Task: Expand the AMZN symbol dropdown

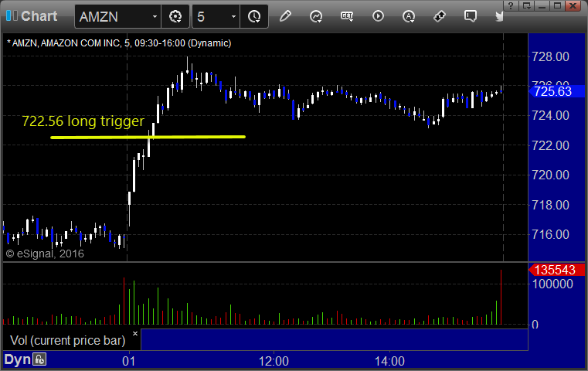Action: tap(155, 16)
